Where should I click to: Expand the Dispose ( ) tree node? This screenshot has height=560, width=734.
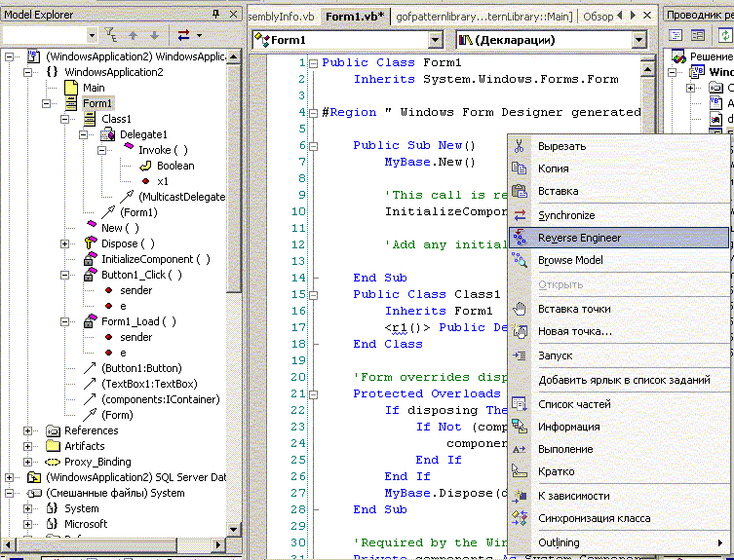[64, 243]
